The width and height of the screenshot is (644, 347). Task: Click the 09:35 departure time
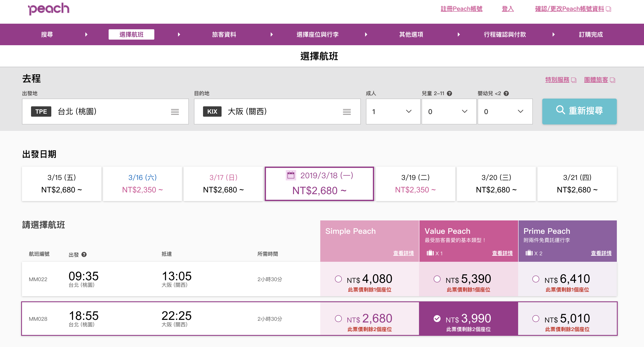click(83, 276)
